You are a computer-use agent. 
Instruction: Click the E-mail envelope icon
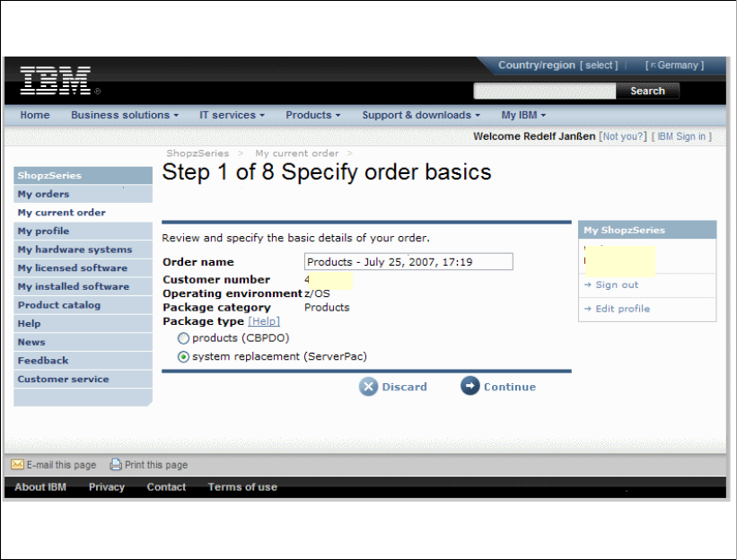[x=17, y=464]
